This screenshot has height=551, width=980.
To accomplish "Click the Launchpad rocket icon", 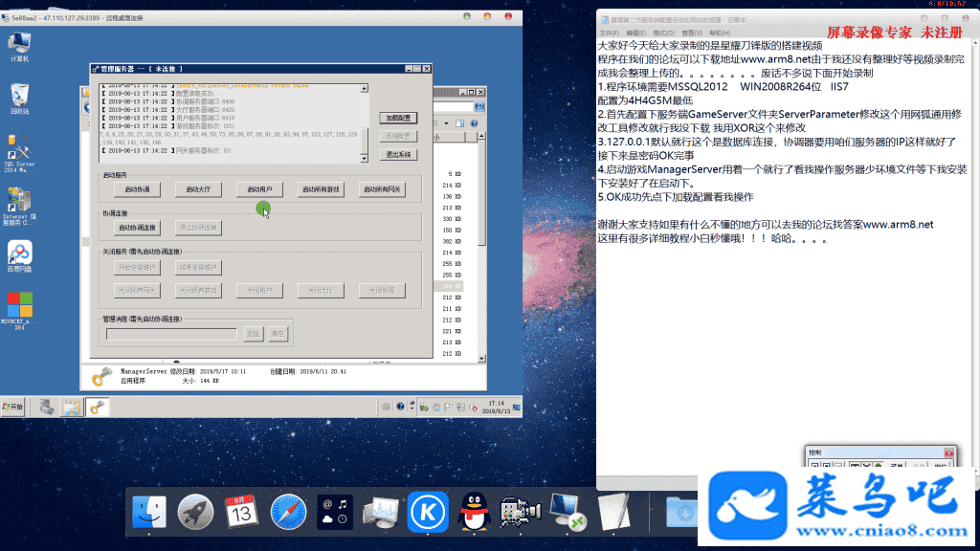I will [x=195, y=514].
